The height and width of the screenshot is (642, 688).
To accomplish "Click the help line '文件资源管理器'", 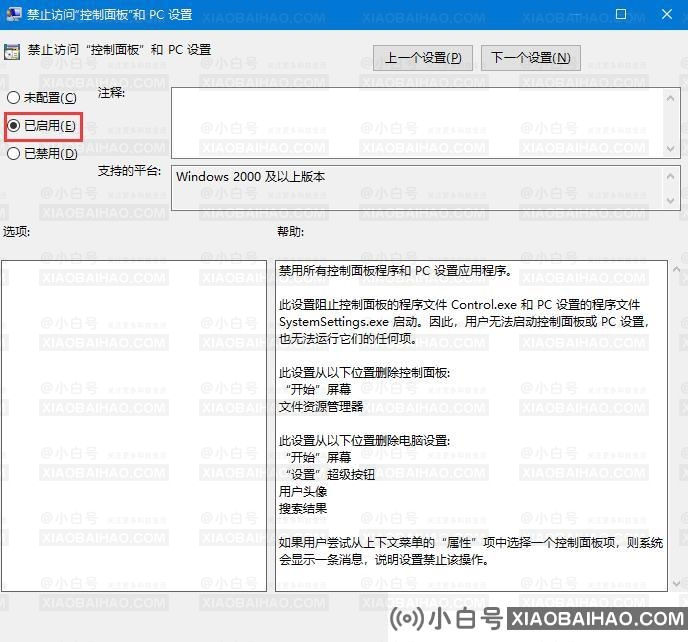I will [321, 406].
